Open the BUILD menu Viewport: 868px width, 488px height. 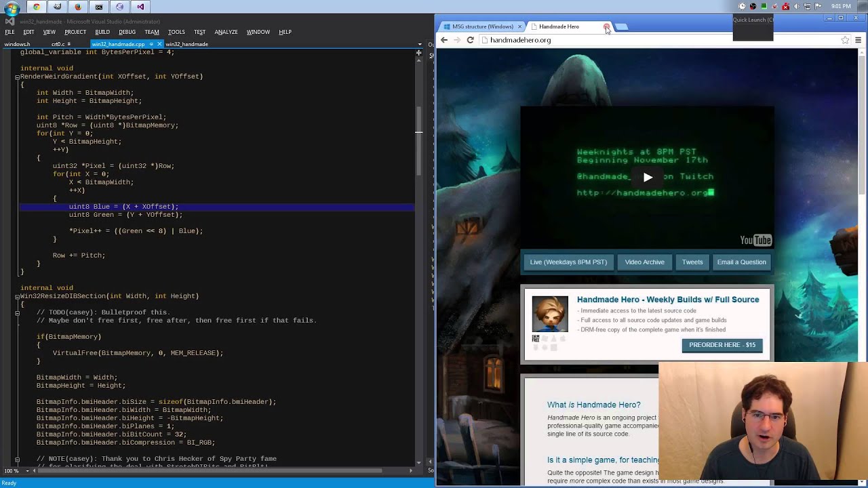(x=102, y=32)
